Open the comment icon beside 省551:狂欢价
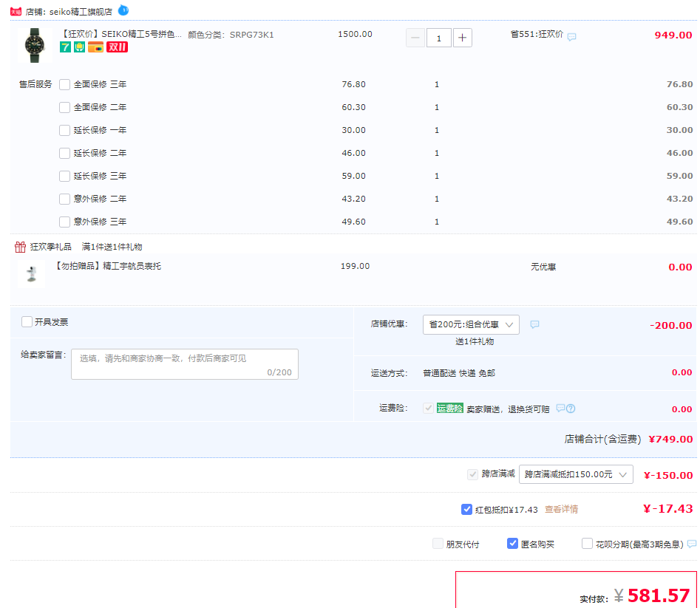Screen dimensions: 700x608 571,37
